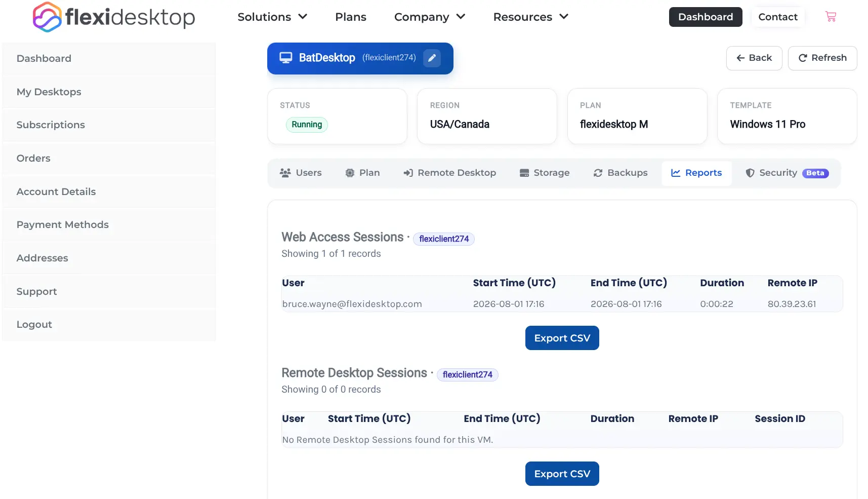Click the Duration value 0:00:22

[717, 304]
